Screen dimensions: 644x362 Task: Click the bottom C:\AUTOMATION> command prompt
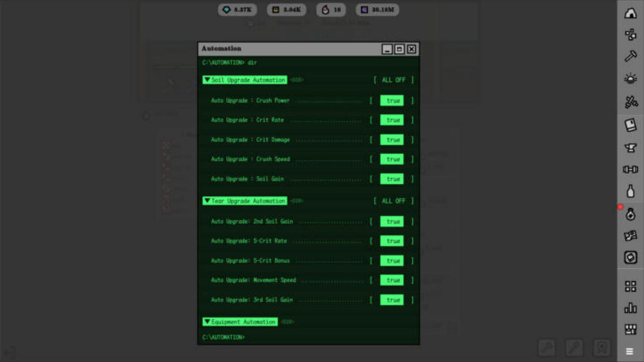[x=223, y=337]
